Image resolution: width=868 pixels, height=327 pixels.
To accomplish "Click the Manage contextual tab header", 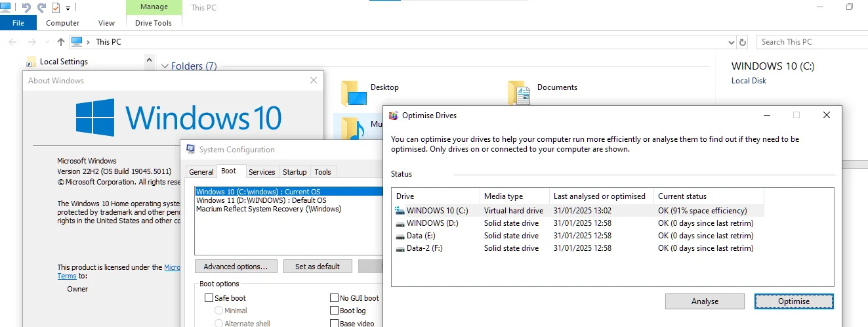I will pos(154,7).
